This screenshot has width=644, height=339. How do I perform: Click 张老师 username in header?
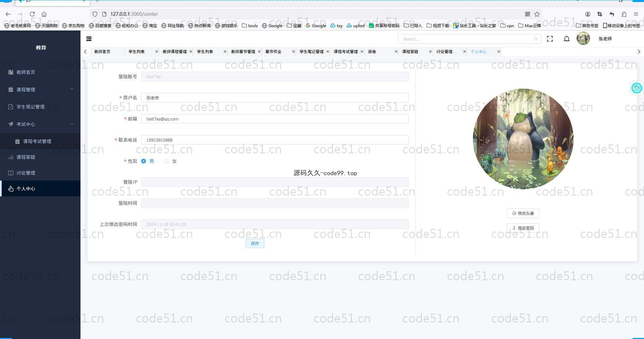click(x=605, y=39)
